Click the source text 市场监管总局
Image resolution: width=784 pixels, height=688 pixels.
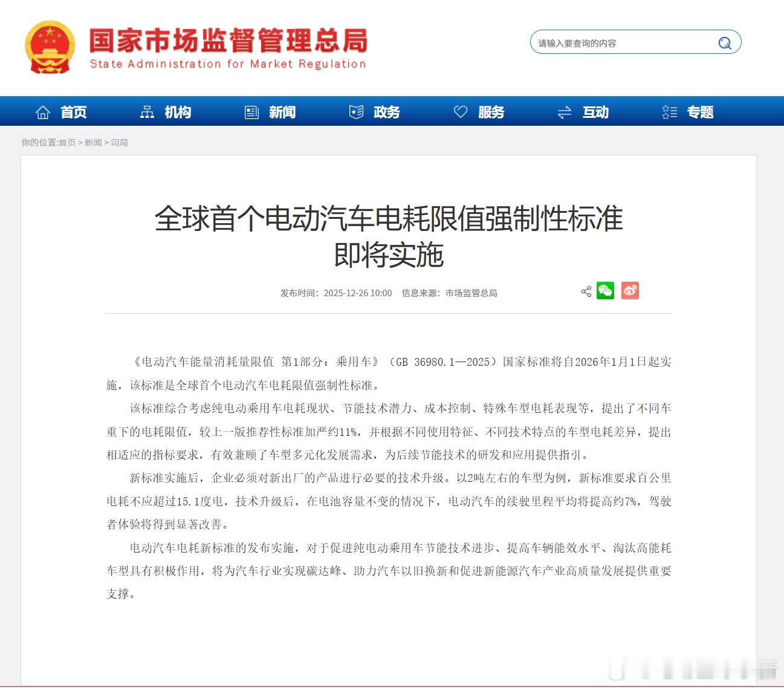coord(471,293)
